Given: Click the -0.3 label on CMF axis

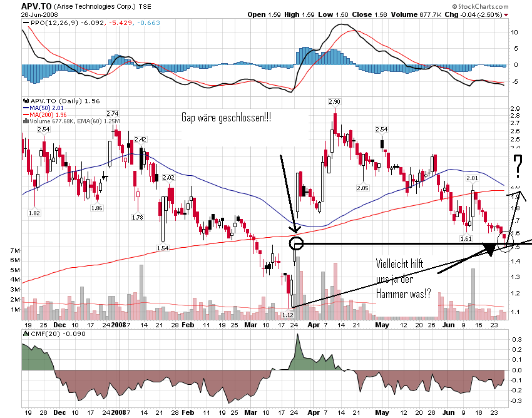Looking at the screenshot, I should pyautogui.click(x=516, y=401).
